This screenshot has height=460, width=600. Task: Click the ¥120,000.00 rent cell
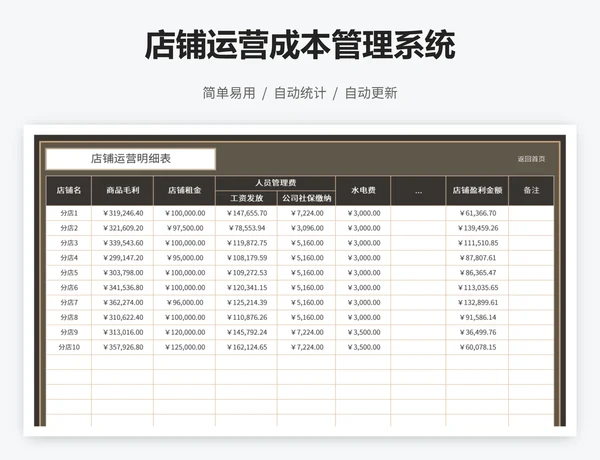pyautogui.click(x=184, y=333)
